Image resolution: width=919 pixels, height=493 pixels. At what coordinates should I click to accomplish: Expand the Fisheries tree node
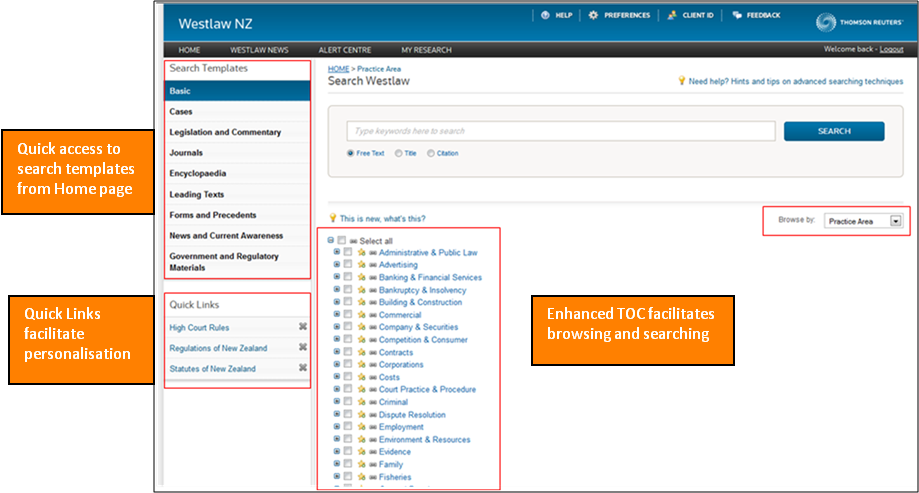tap(337, 475)
